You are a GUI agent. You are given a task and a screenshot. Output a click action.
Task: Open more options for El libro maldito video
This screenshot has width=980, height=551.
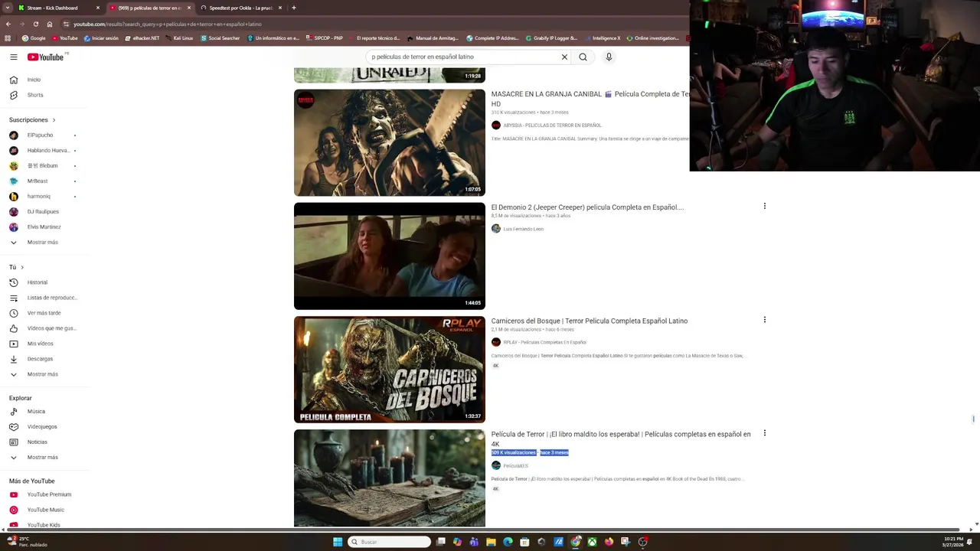[x=764, y=433]
